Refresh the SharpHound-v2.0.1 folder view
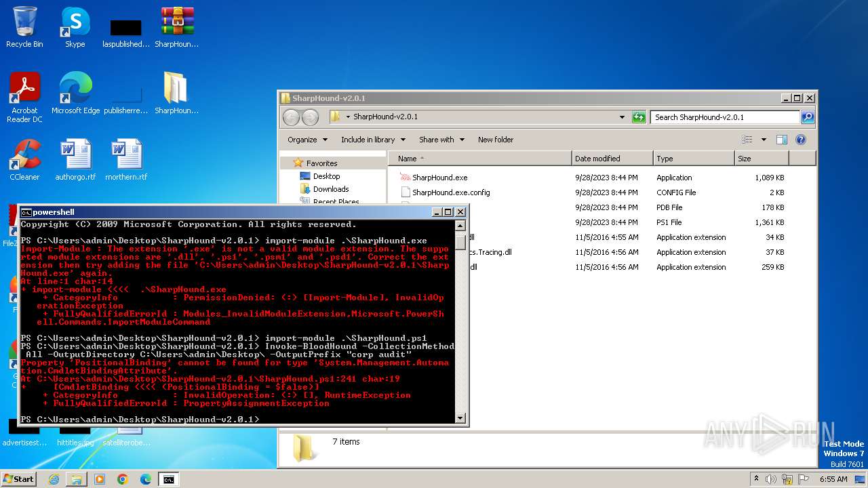Screen dimensions: 868x488 pos(639,117)
